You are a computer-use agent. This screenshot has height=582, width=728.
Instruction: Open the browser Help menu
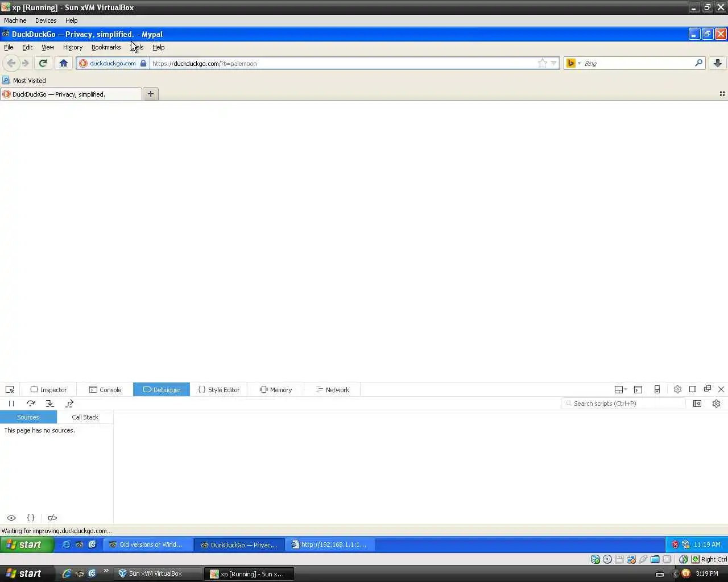tap(158, 47)
